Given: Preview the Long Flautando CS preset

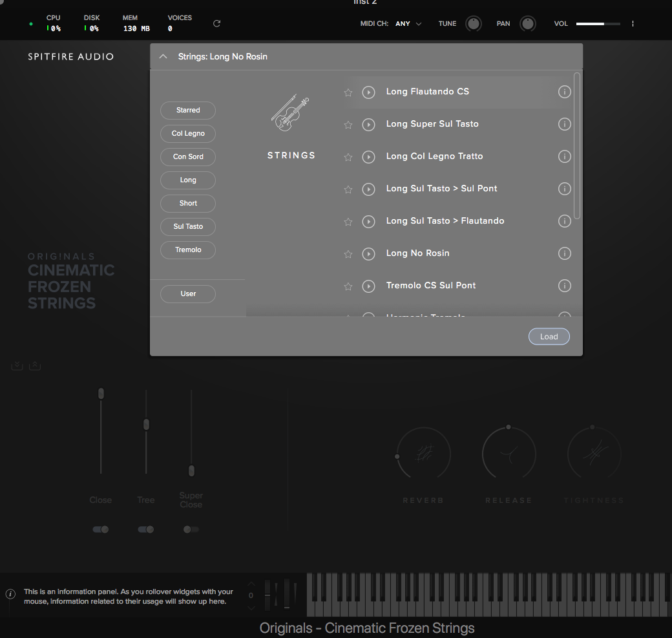Looking at the screenshot, I should [x=368, y=92].
